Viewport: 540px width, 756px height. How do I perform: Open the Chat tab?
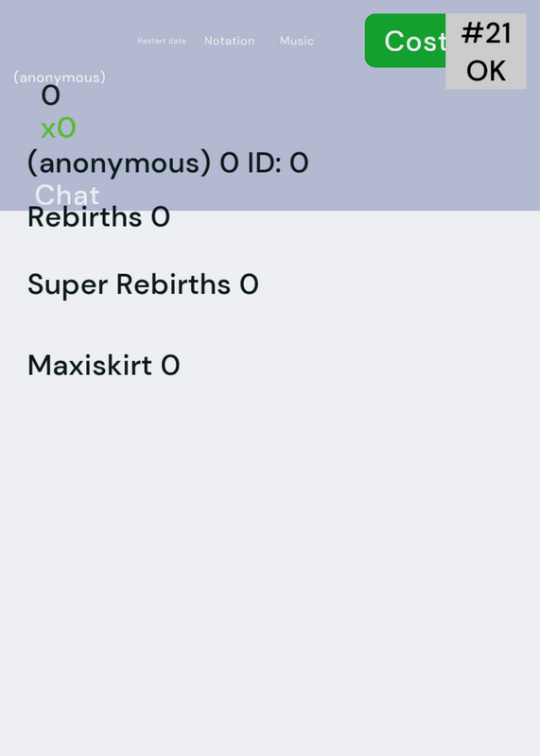coord(67,195)
